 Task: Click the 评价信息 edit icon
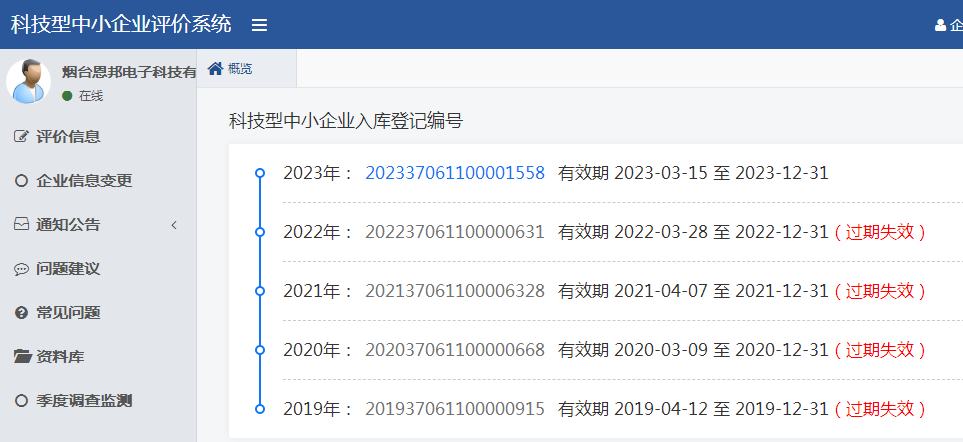click(21, 137)
